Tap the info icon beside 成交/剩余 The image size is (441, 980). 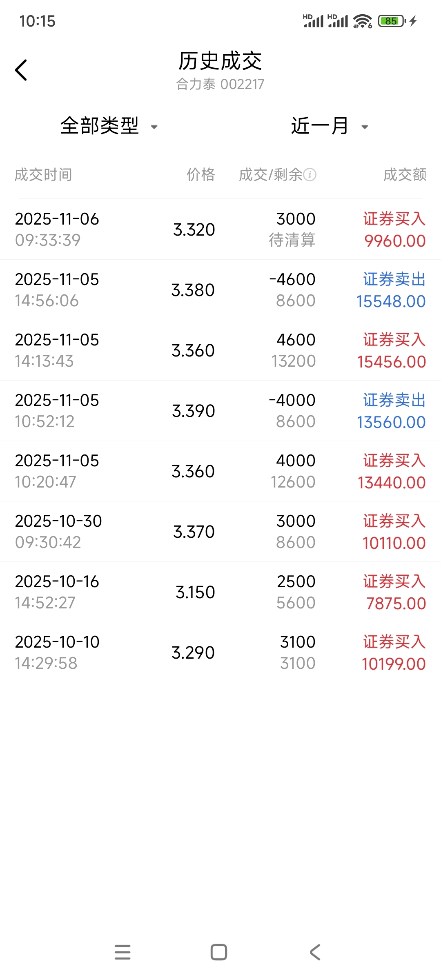coord(310,175)
